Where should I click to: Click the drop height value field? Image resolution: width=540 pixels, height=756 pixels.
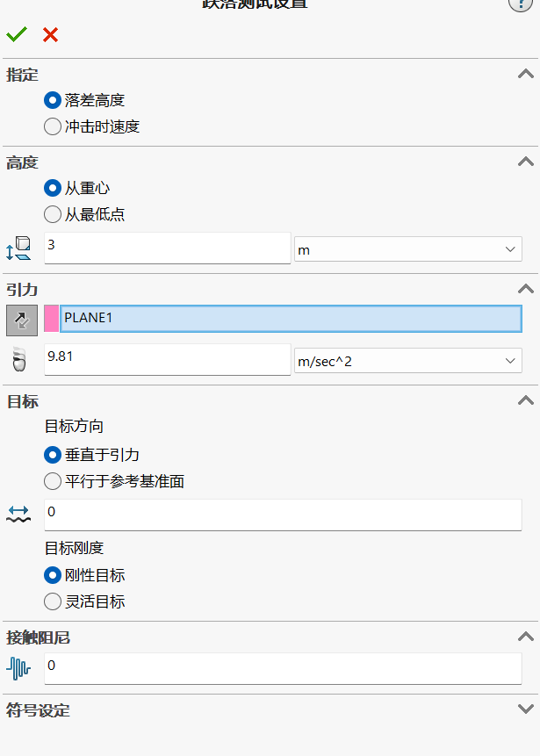pos(168,248)
